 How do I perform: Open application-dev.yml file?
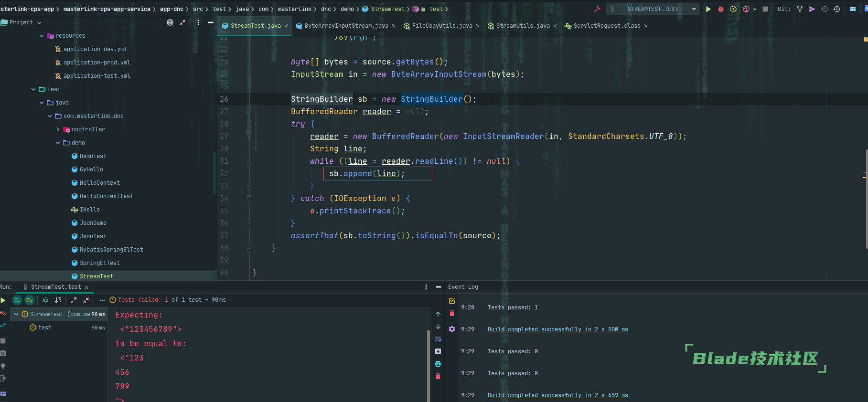tap(95, 49)
